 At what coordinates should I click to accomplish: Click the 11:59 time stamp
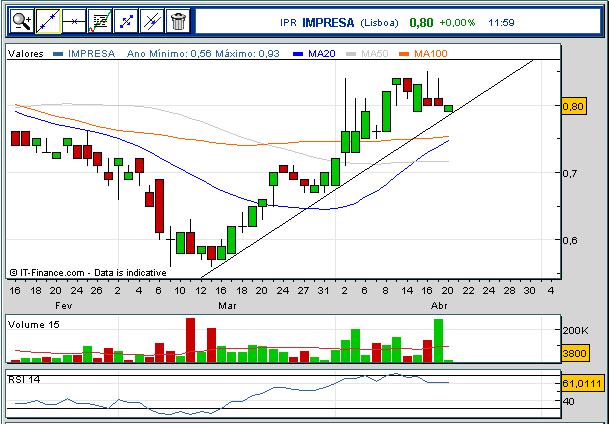click(x=501, y=23)
